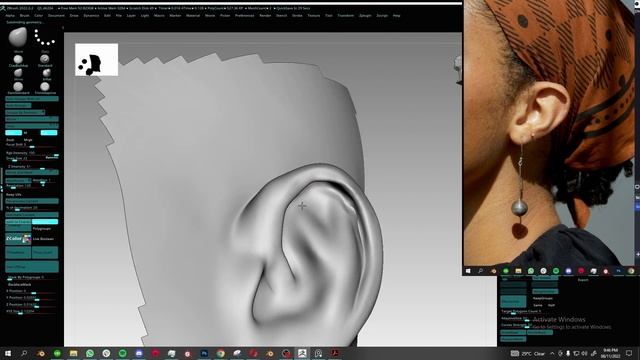Open the Stroke menu
The height and width of the screenshot is (360, 640).
[x=297, y=16]
